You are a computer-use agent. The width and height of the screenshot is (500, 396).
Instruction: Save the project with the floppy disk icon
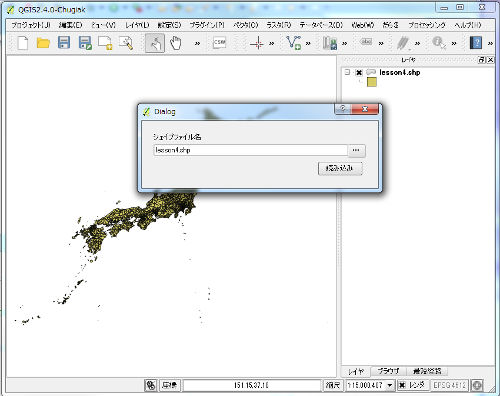coord(64,43)
